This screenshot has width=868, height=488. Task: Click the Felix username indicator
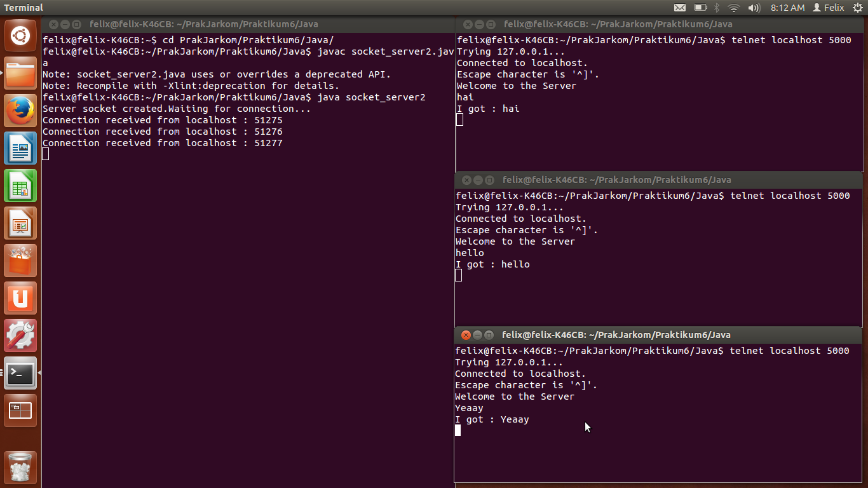[x=829, y=8]
